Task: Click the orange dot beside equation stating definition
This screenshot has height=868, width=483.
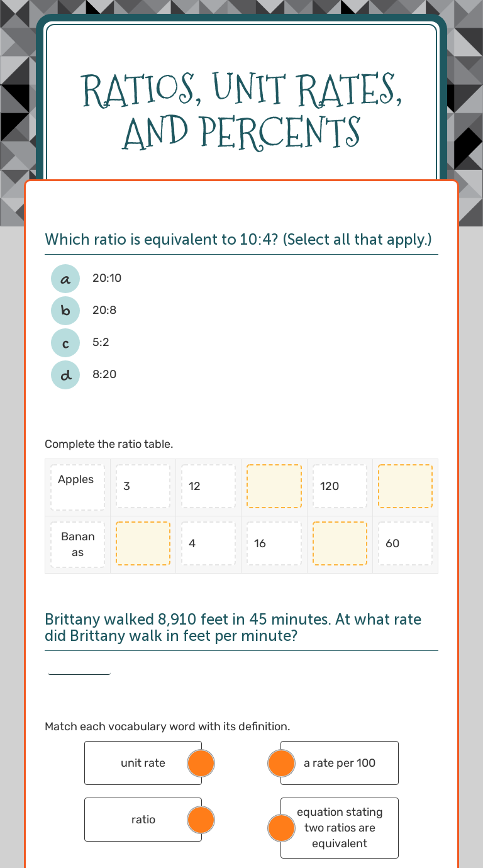Action: 281,828
